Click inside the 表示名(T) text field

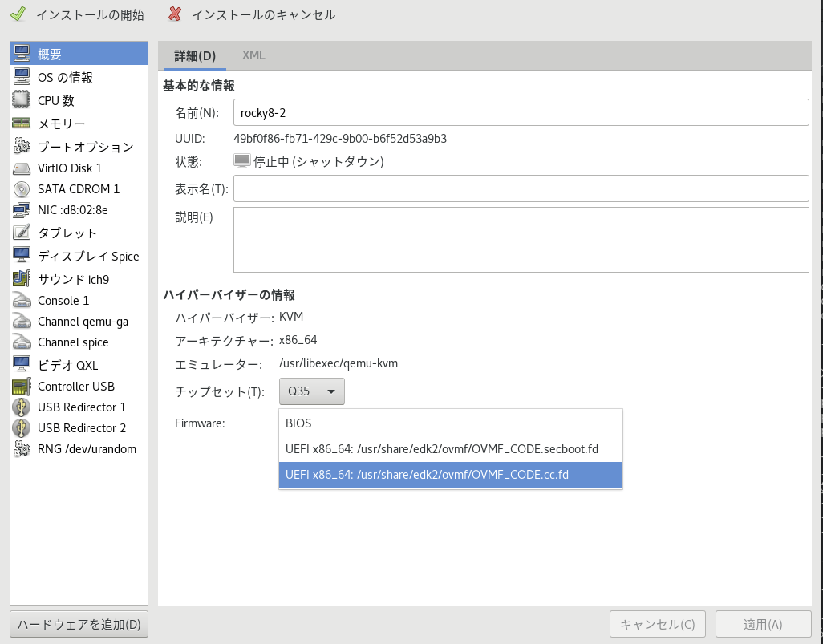tap(521, 188)
